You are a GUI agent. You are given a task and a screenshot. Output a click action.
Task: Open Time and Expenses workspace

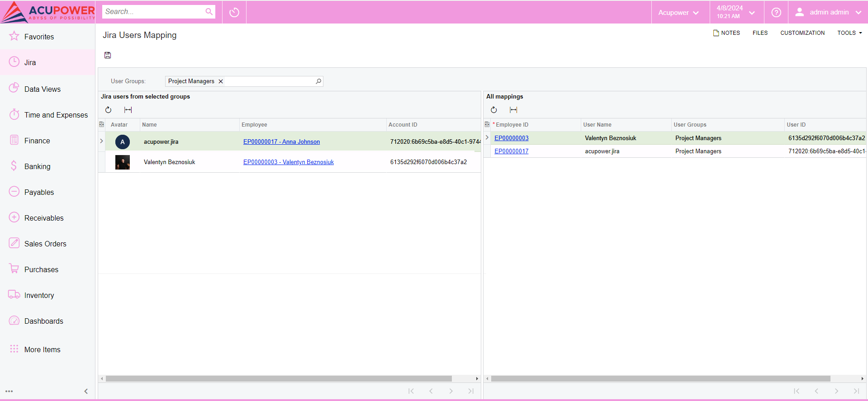click(x=47, y=115)
